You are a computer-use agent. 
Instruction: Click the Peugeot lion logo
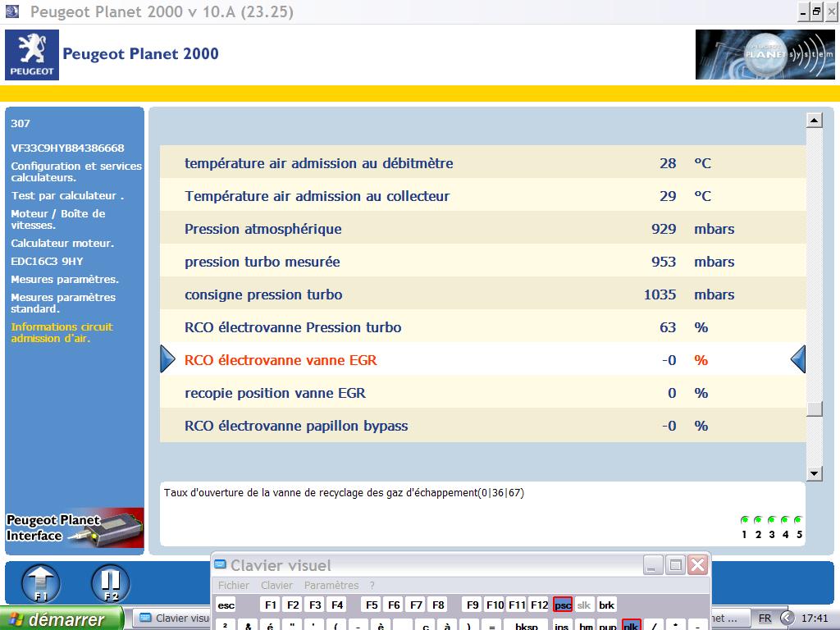tap(32, 55)
